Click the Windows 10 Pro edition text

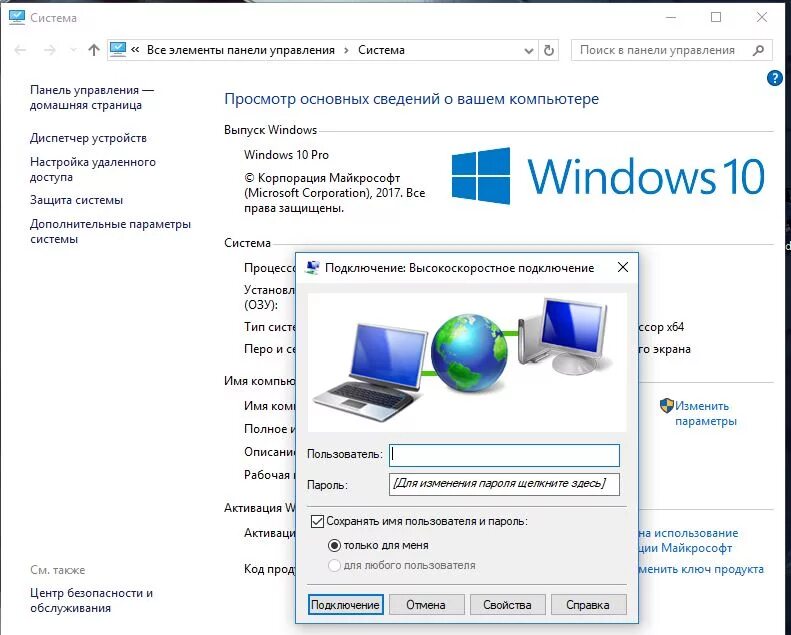click(286, 155)
